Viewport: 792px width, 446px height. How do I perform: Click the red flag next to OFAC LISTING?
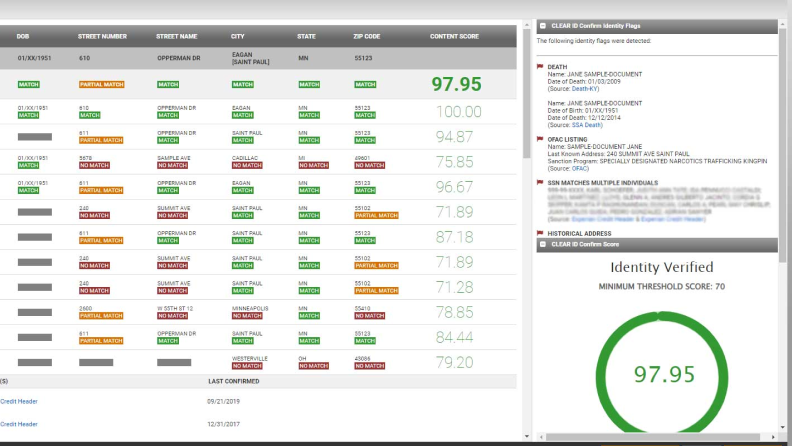point(540,139)
